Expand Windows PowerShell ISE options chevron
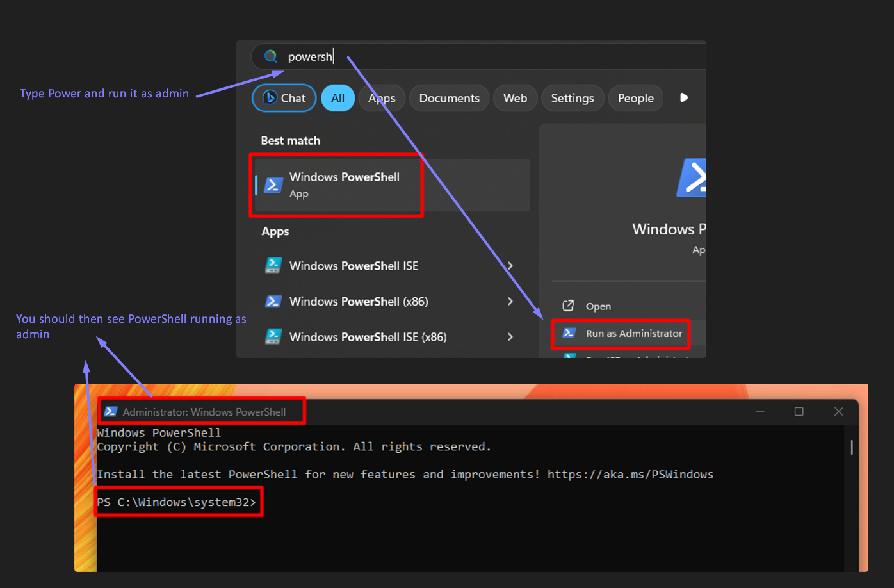Image resolution: width=894 pixels, height=588 pixels. (x=510, y=266)
